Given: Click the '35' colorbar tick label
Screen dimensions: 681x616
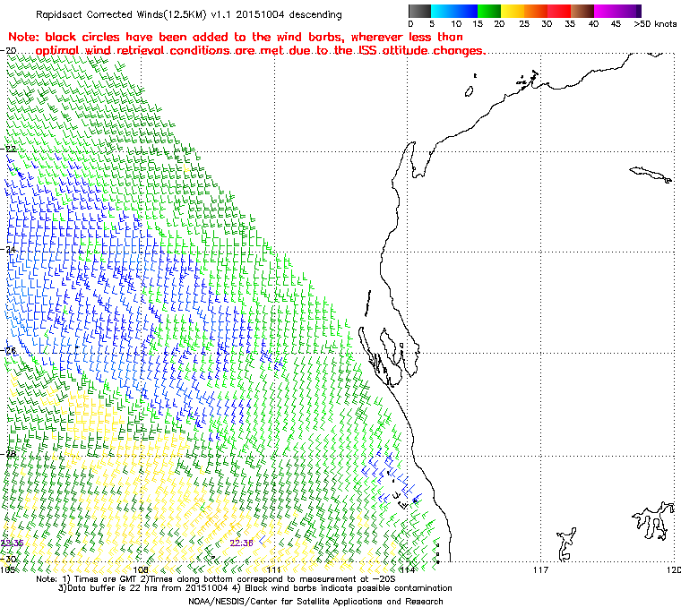Looking at the screenshot, I should pyautogui.click(x=570, y=24).
